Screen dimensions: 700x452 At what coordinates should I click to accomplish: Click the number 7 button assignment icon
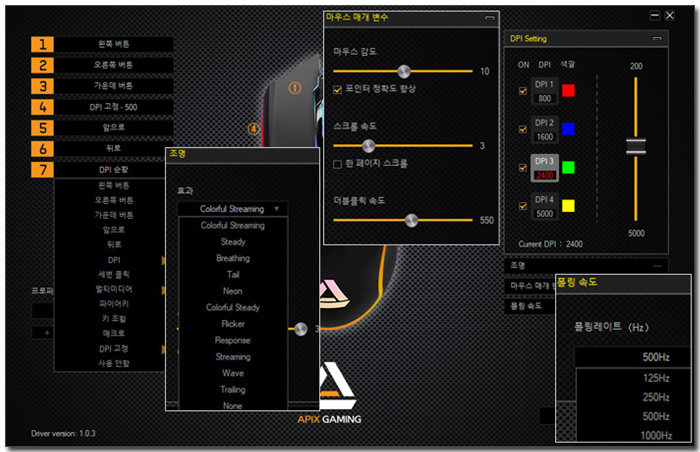tap(42, 170)
